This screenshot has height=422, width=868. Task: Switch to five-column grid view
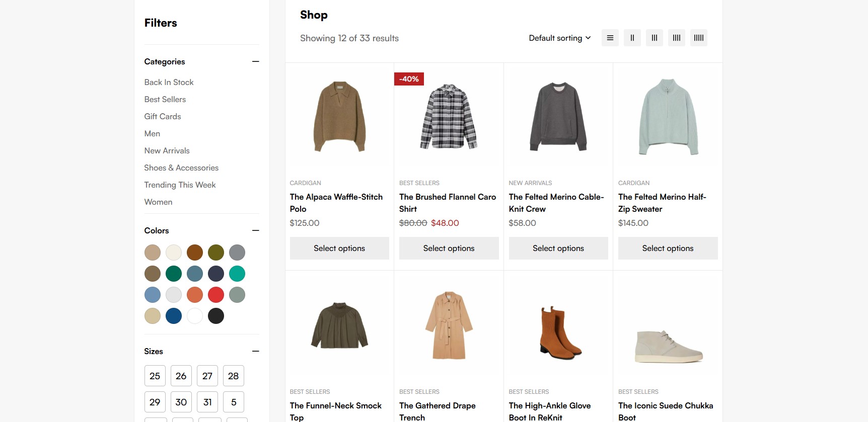click(x=699, y=38)
